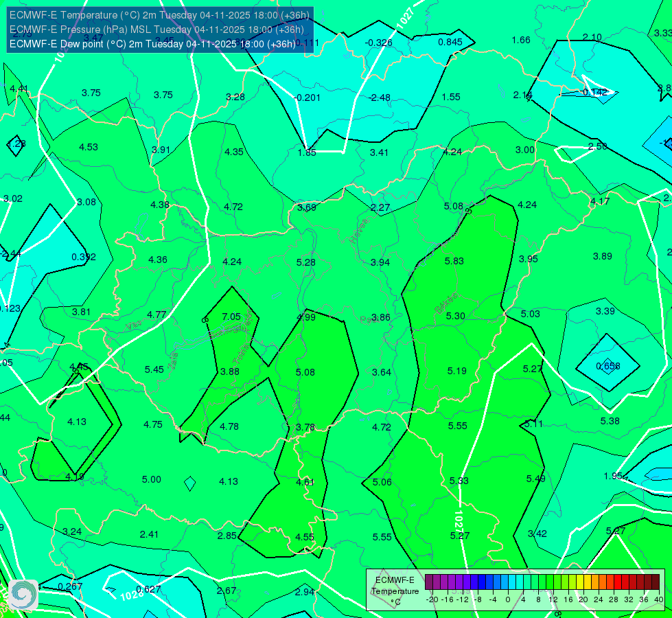Screen dimensions: 672x618
Task: Click the 3.00 temperature value
Action: pos(525,150)
